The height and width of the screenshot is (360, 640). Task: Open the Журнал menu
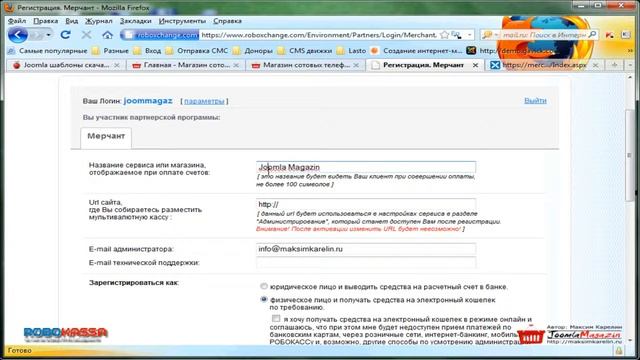point(98,21)
